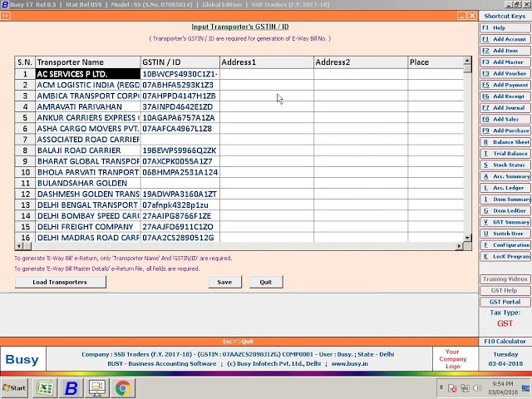Open the F3 Add Voucher shortcut
Viewport: 532px width, 399px height.
point(505,73)
